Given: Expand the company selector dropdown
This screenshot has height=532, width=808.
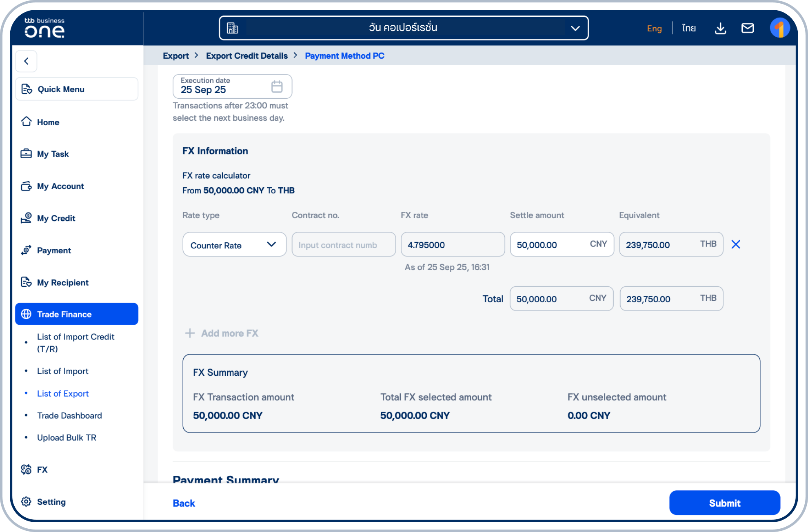Looking at the screenshot, I should click(575, 28).
